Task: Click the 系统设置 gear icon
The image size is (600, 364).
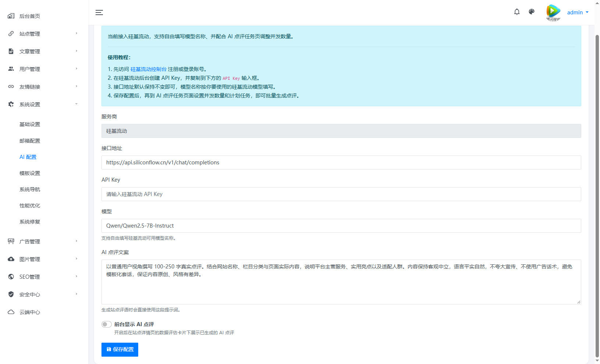Action: (11, 104)
